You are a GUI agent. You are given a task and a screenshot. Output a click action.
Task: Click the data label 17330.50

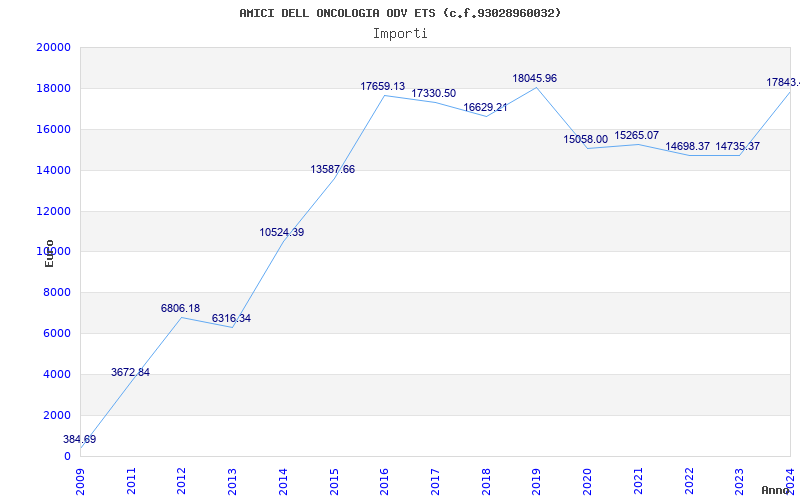[x=434, y=94]
